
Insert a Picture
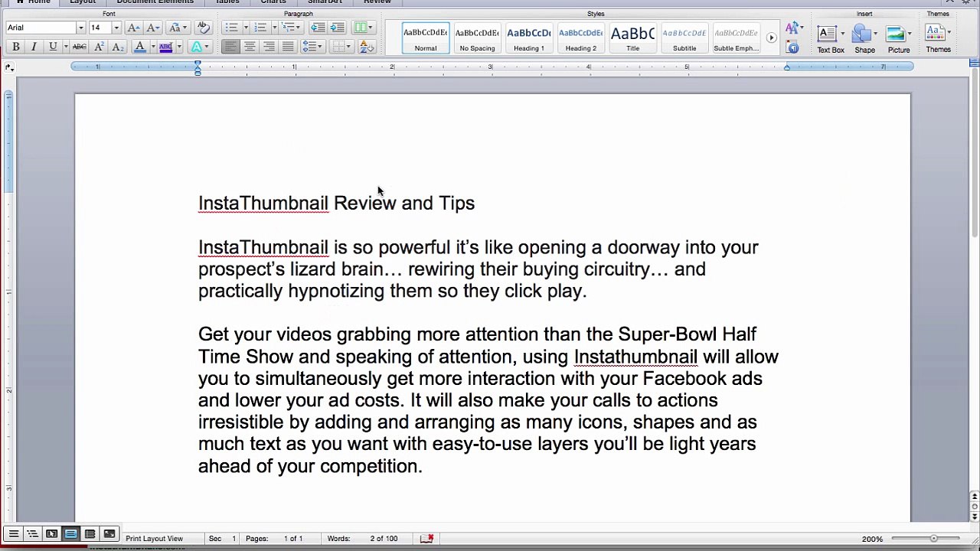click(x=899, y=39)
